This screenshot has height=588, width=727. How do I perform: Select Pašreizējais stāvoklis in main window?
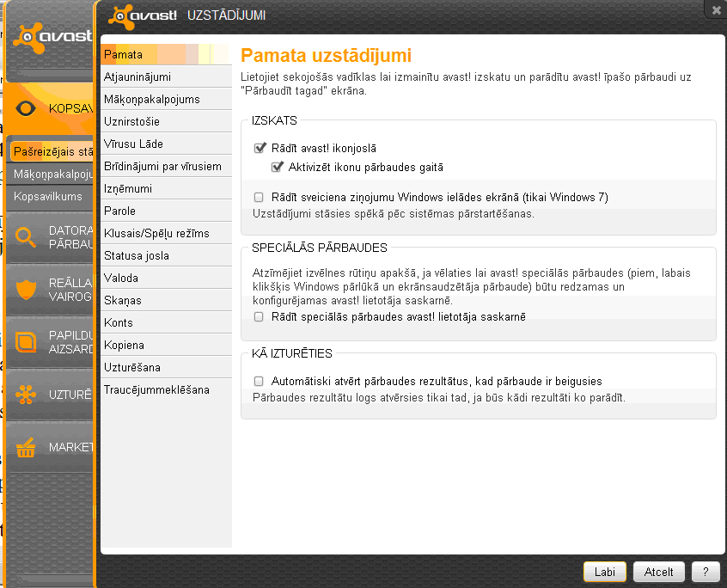[51, 151]
